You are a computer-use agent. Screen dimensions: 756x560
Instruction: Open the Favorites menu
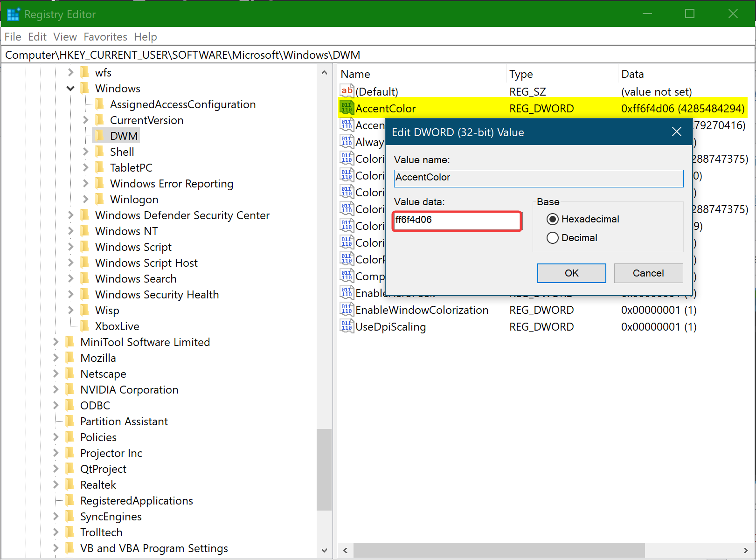(x=105, y=37)
